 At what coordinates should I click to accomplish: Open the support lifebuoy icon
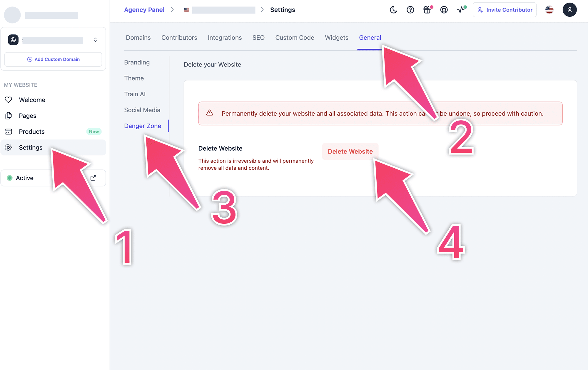click(x=444, y=10)
